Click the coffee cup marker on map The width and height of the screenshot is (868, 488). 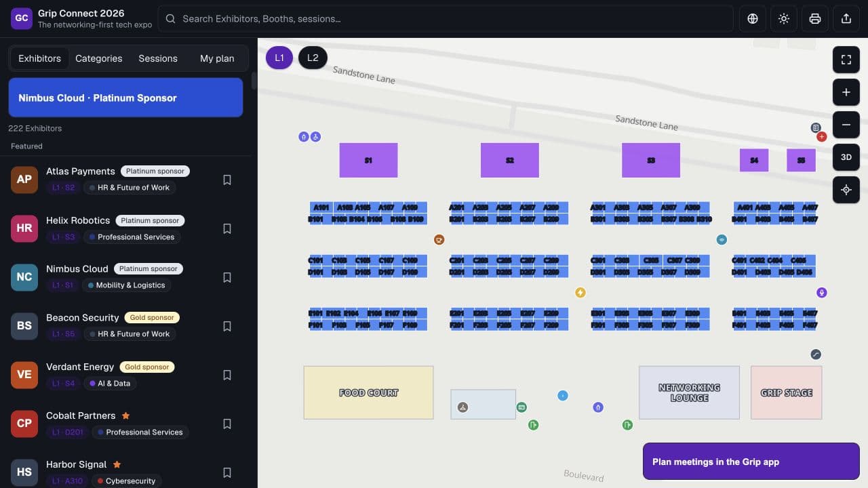(x=439, y=240)
